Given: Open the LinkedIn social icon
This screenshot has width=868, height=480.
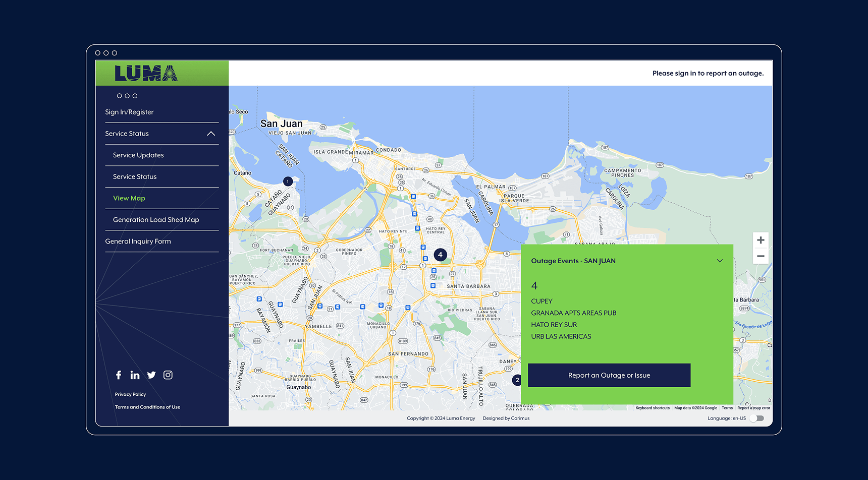Looking at the screenshot, I should click(135, 375).
